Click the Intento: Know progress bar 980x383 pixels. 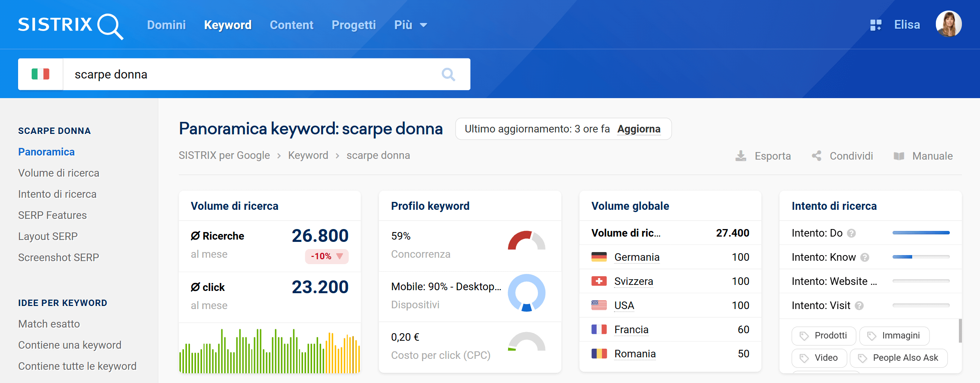921,257
